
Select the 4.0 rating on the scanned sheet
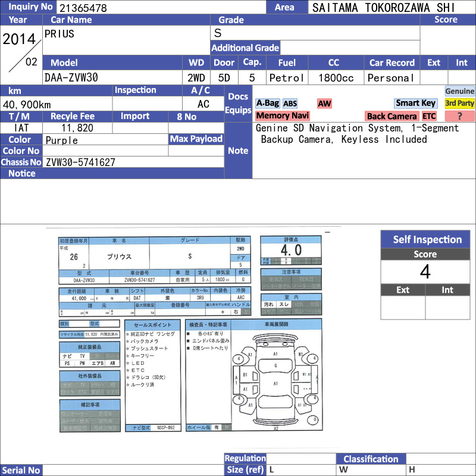(x=291, y=250)
